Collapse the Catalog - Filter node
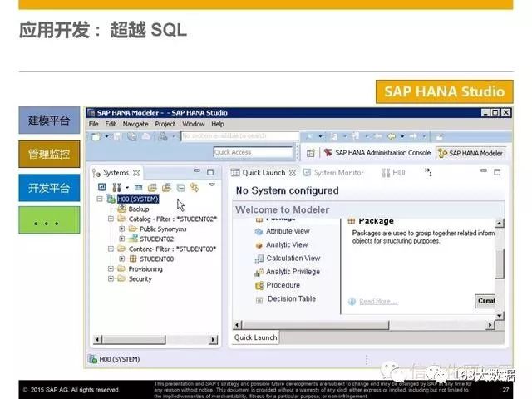 111,219
